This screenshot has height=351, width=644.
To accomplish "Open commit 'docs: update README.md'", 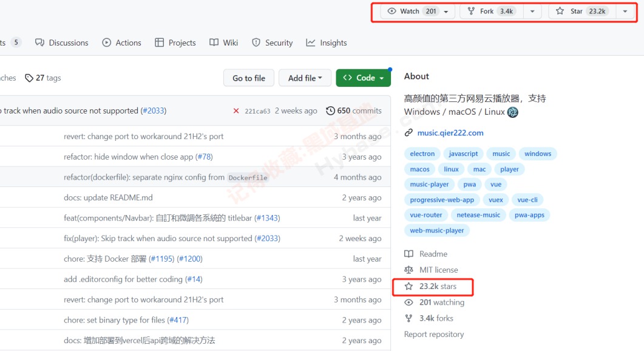I will point(108,198).
